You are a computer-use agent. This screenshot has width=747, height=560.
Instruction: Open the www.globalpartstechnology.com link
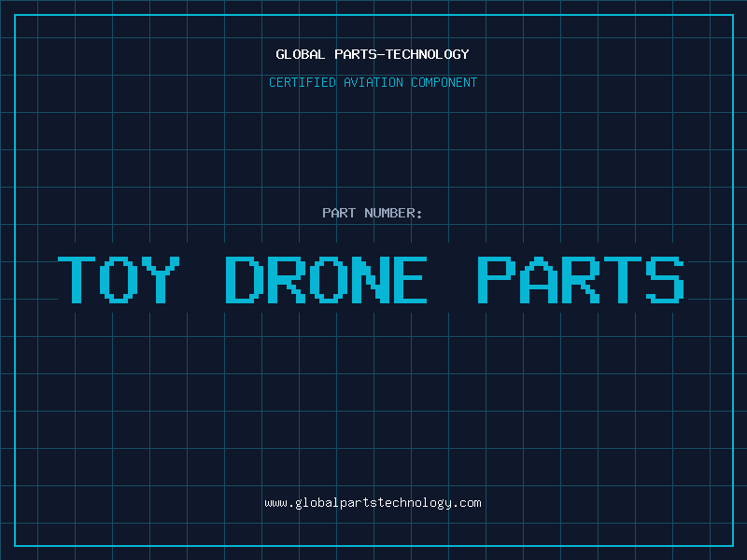click(373, 503)
